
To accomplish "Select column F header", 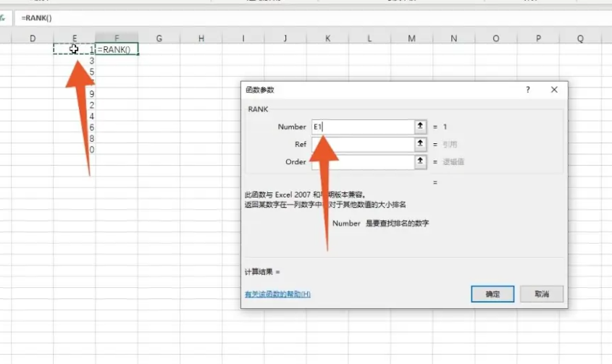I will click(x=117, y=38).
